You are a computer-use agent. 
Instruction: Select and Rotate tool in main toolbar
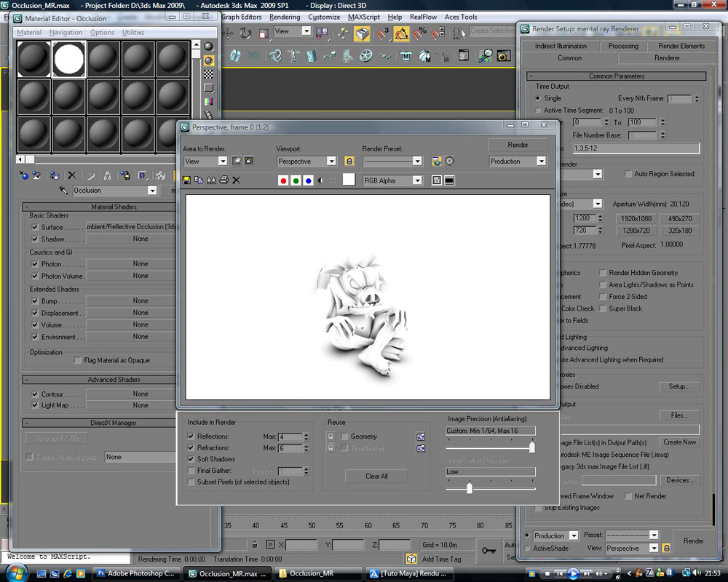click(244, 33)
